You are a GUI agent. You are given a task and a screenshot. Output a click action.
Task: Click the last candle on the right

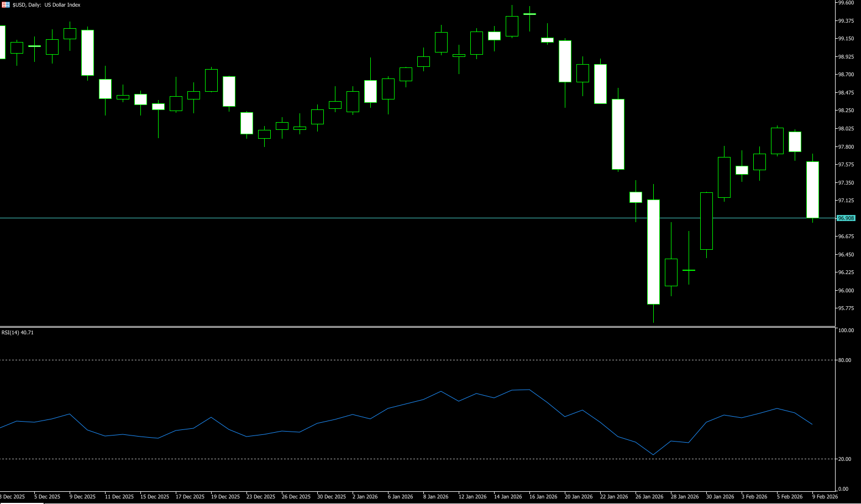coord(812,190)
